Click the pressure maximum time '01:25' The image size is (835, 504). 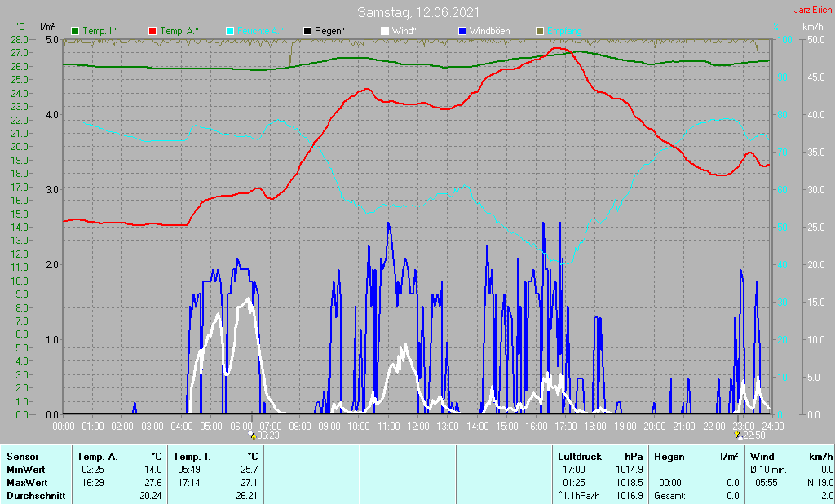[x=574, y=483]
